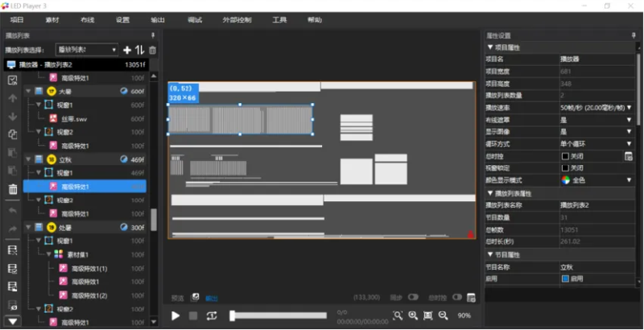Click the 项目名 value field 播放器
This screenshot has width=644, height=330.
coord(597,59)
